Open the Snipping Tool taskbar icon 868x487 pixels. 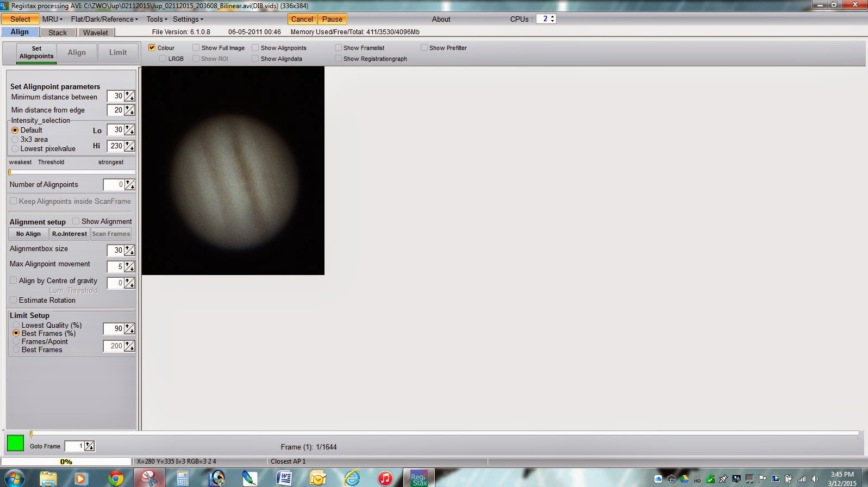[148, 478]
